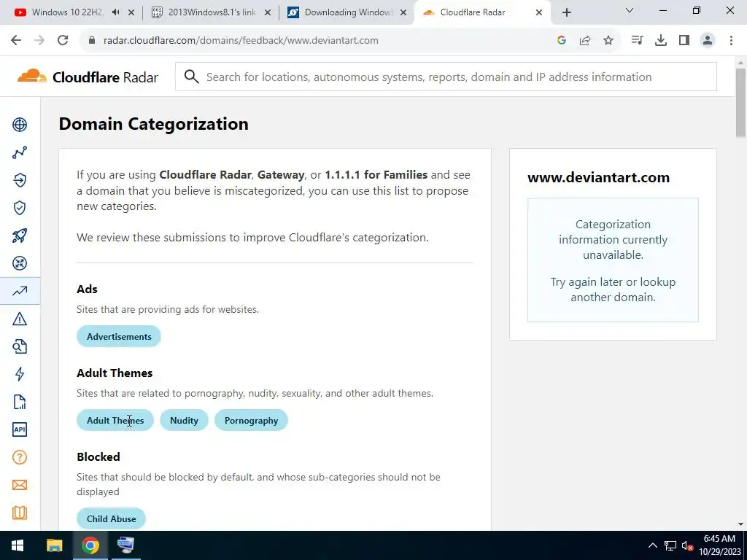Viewport: 747px width, 560px height.
Task: Reload the page in Chrome
Action: coord(63,40)
